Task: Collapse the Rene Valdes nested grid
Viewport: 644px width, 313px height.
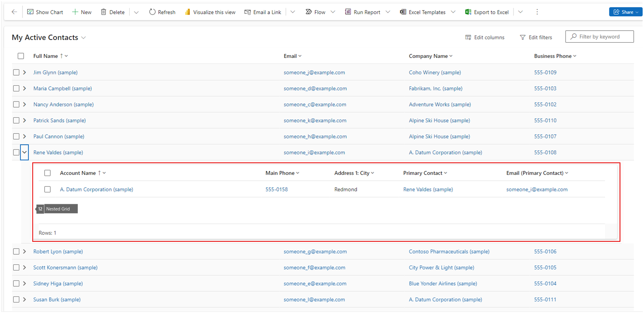Action: 24,152
